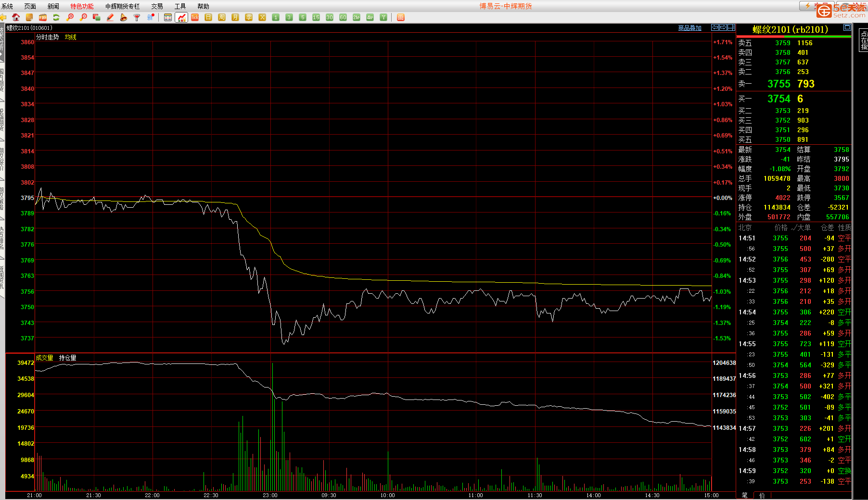The height and width of the screenshot is (500, 868).
Task: Click the 持仓 value 1143834 in quote panel
Action: tap(777, 207)
